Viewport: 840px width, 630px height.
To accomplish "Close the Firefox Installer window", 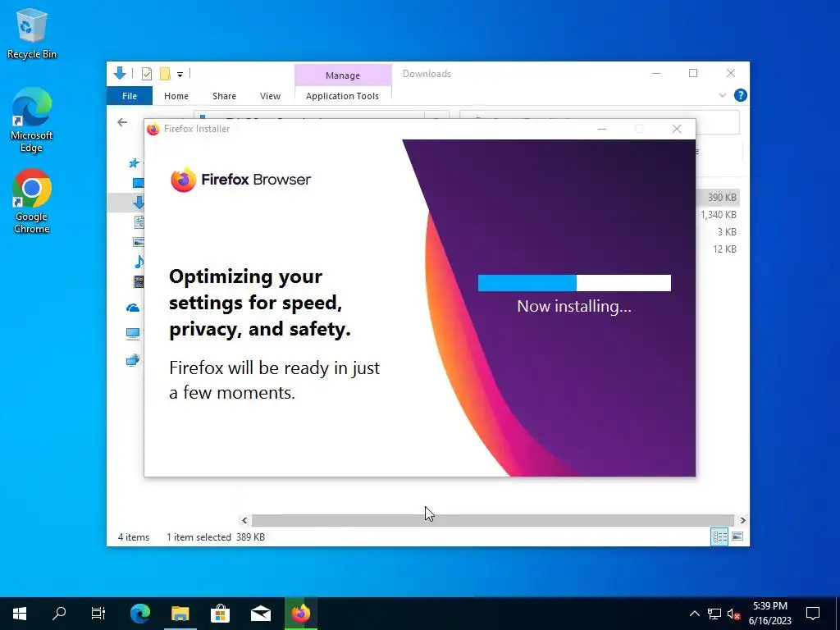I will tap(677, 129).
